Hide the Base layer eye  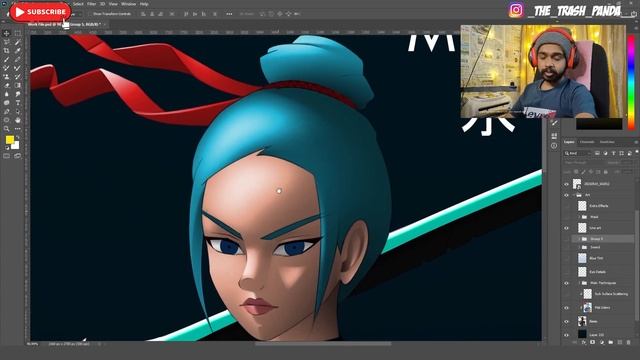566,322
